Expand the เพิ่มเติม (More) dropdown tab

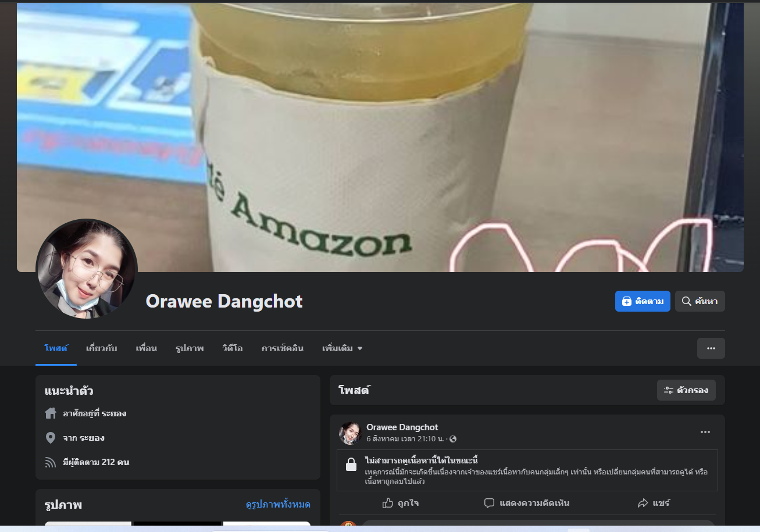(x=342, y=348)
